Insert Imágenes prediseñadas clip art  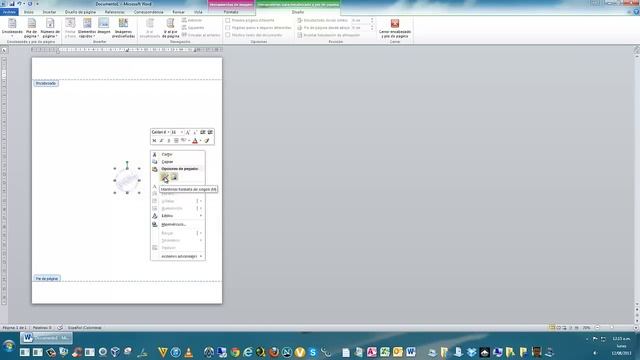click(123, 28)
